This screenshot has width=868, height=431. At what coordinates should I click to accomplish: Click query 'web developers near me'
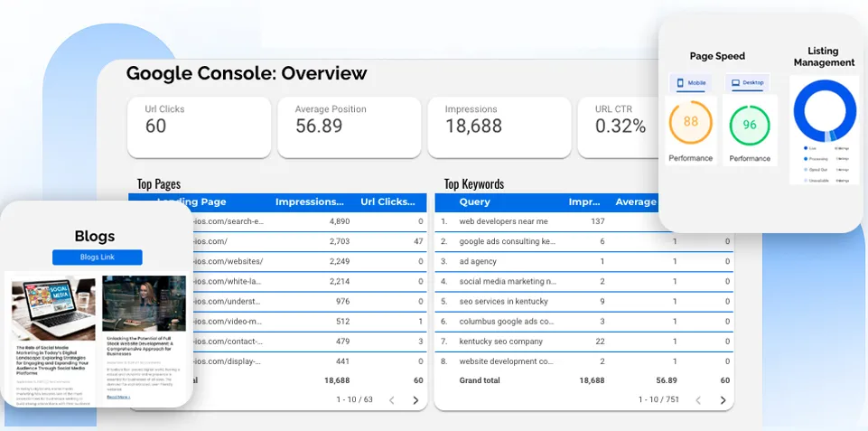coord(503,221)
